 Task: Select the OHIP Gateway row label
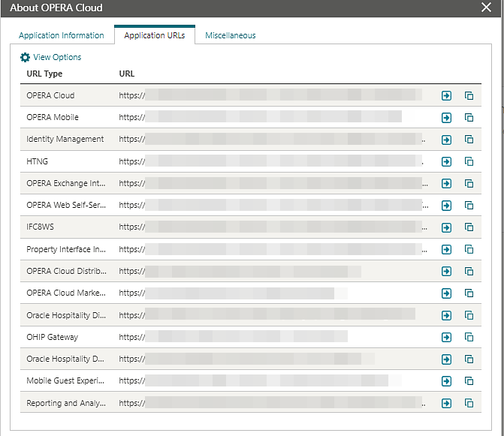(53, 337)
